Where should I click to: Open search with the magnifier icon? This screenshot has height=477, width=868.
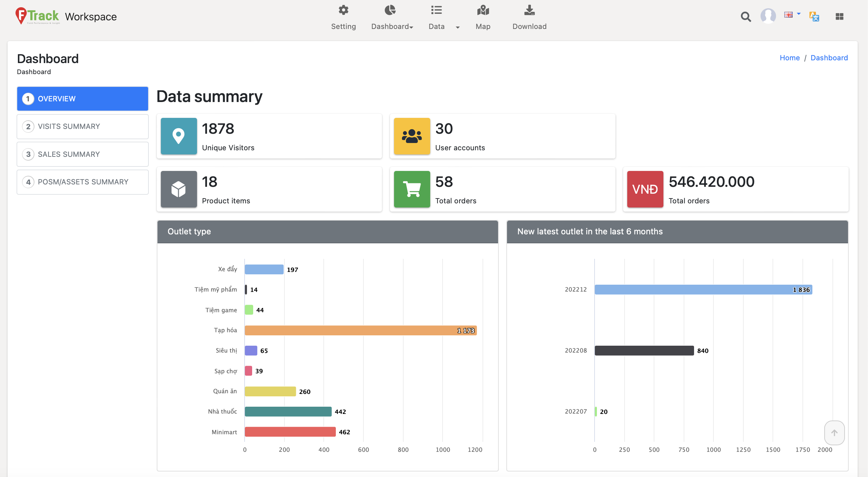(x=745, y=17)
